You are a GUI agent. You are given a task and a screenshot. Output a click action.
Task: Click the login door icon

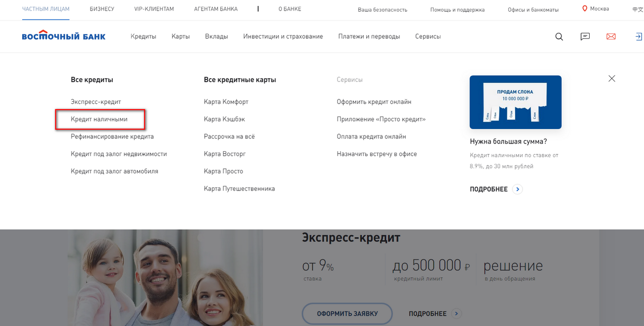pyautogui.click(x=638, y=37)
